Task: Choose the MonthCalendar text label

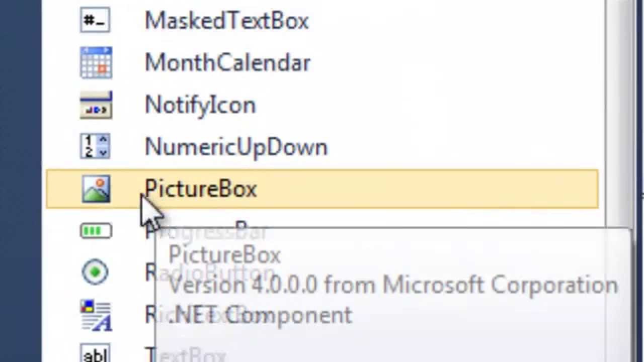Action: point(227,63)
